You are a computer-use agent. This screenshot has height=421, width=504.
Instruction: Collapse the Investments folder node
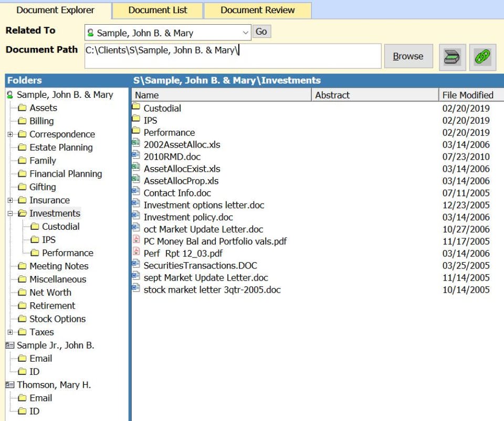10,213
